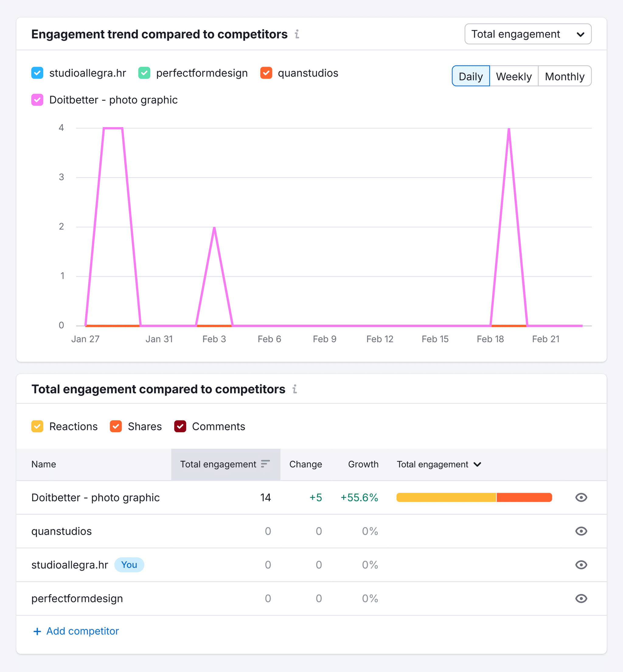Switch chart to Daily view
This screenshot has height=672, width=623.
pos(471,76)
